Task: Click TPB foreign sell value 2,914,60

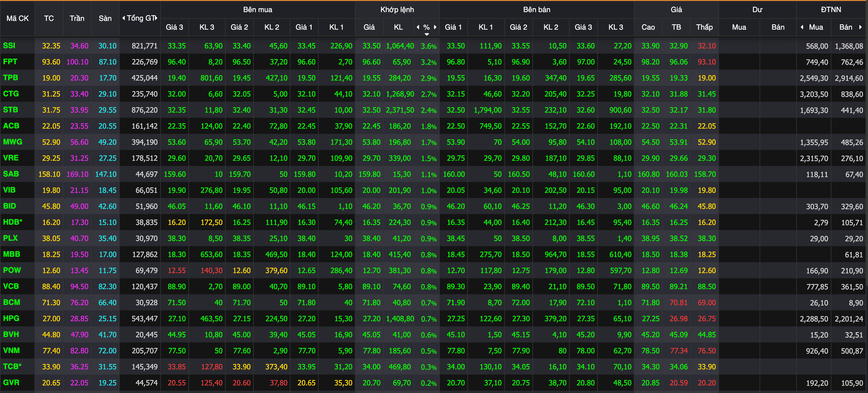Action: 849,78
